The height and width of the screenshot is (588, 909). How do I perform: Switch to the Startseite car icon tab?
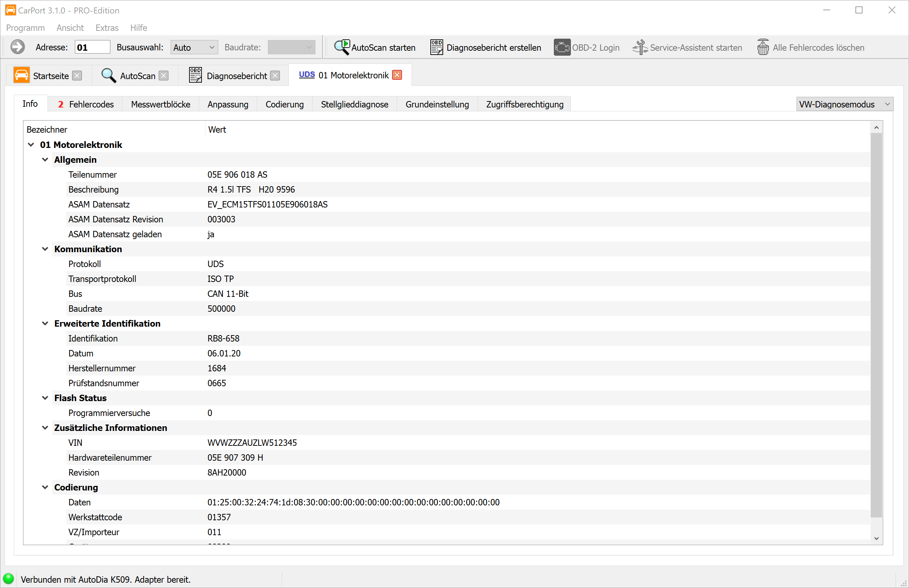[x=21, y=75]
